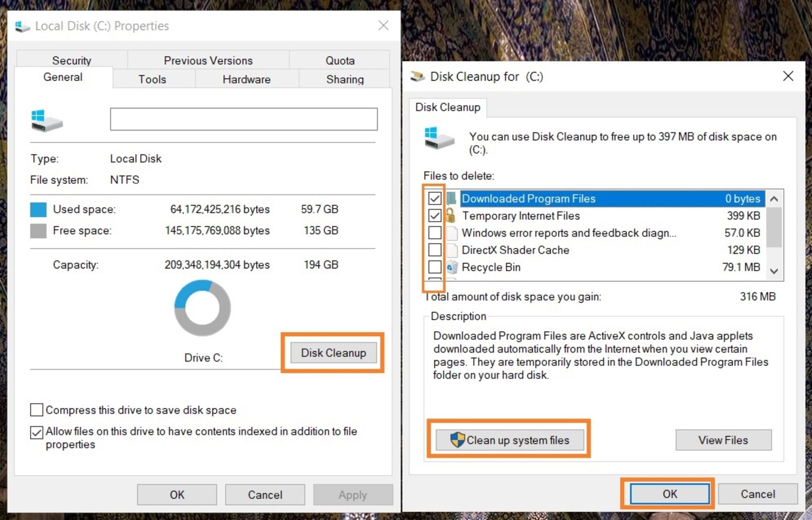Screen dimensions: 812x520
Task: Click the blue Used space color swatch
Action: click(x=38, y=209)
